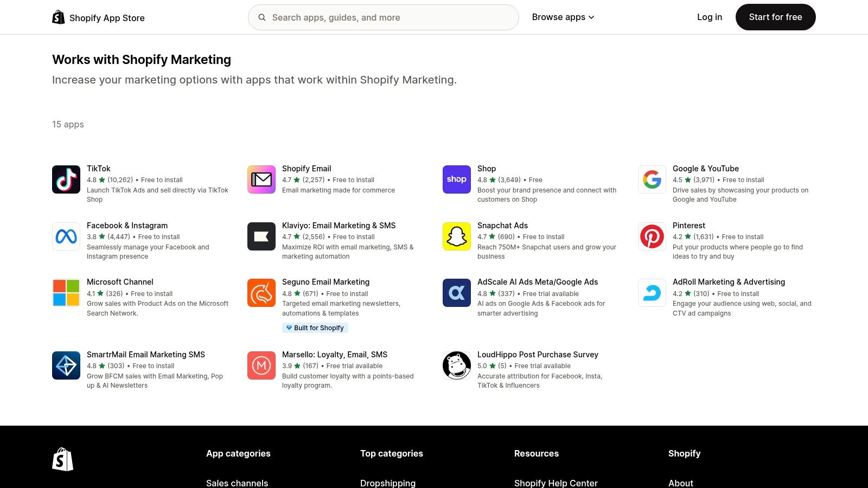Click the Marsello '(167)' review count
The width and height of the screenshot is (868, 488).
(x=310, y=366)
